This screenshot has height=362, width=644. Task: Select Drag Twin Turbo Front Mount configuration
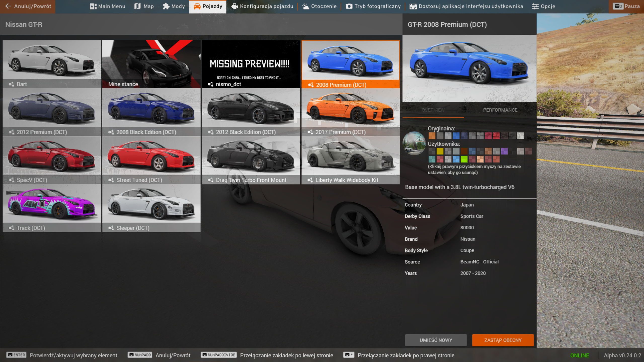[x=251, y=160]
